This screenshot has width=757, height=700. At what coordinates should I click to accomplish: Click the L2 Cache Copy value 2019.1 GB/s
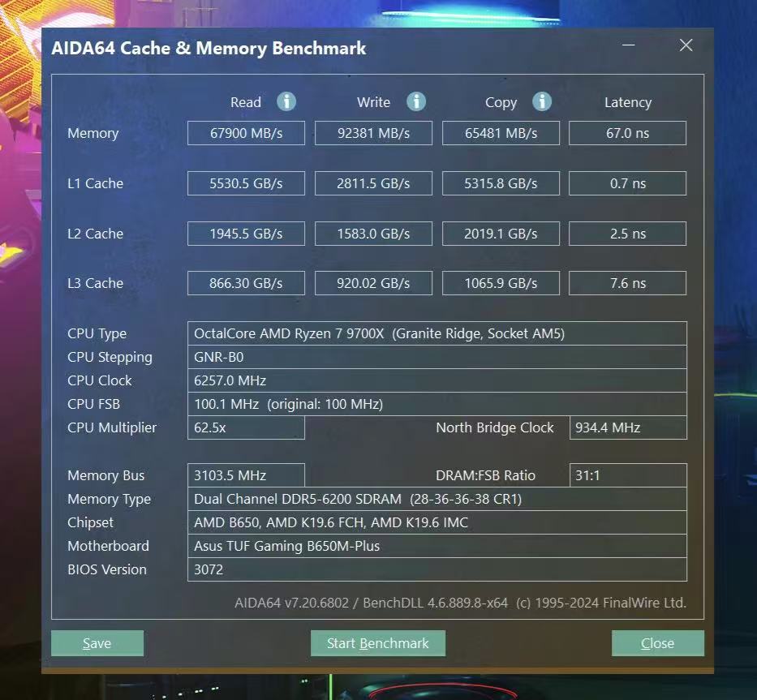[501, 234]
